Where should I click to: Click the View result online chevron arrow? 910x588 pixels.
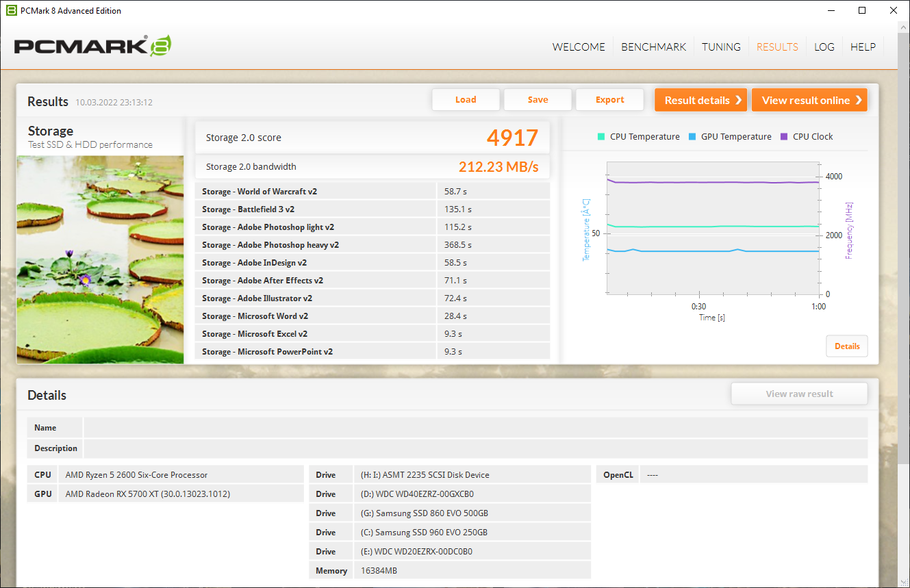tap(858, 100)
